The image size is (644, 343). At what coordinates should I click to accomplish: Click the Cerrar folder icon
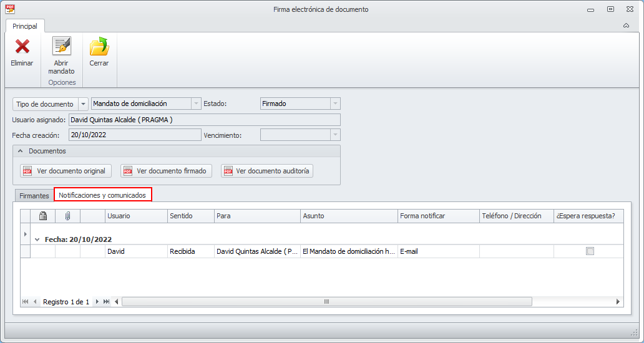tap(99, 47)
